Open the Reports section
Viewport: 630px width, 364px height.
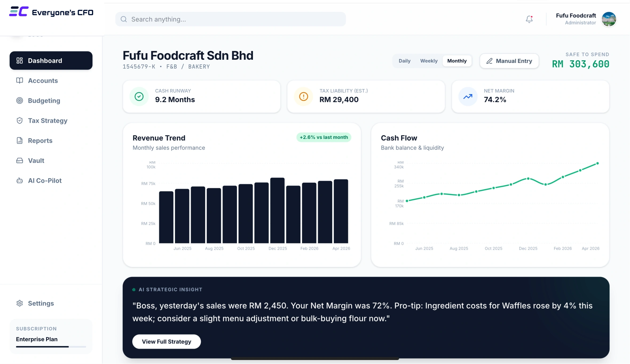[x=51, y=141]
